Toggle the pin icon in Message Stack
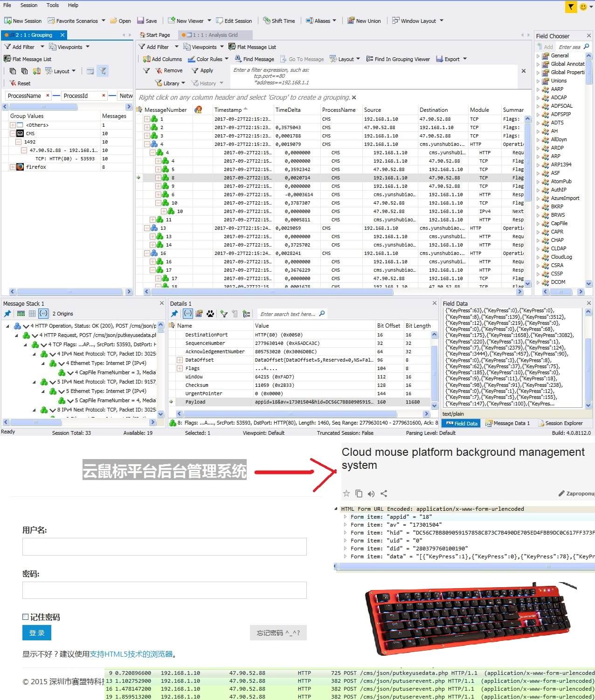595x700 pixels. click(7, 314)
